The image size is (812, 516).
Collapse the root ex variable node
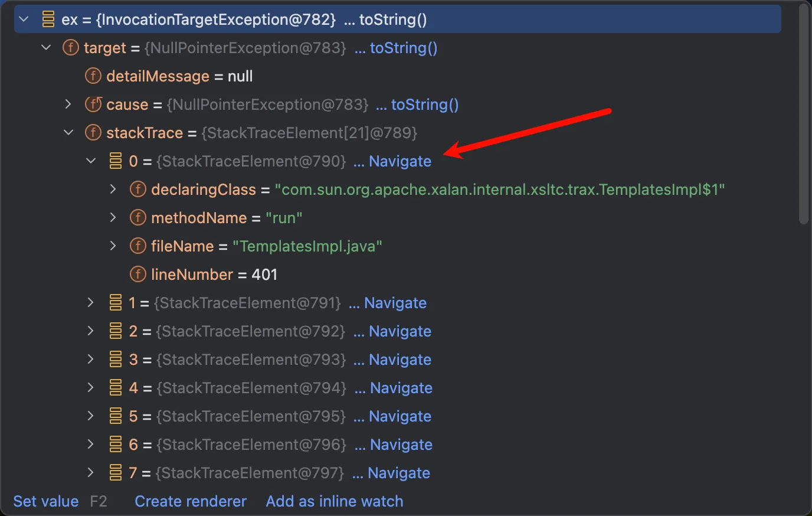24,19
